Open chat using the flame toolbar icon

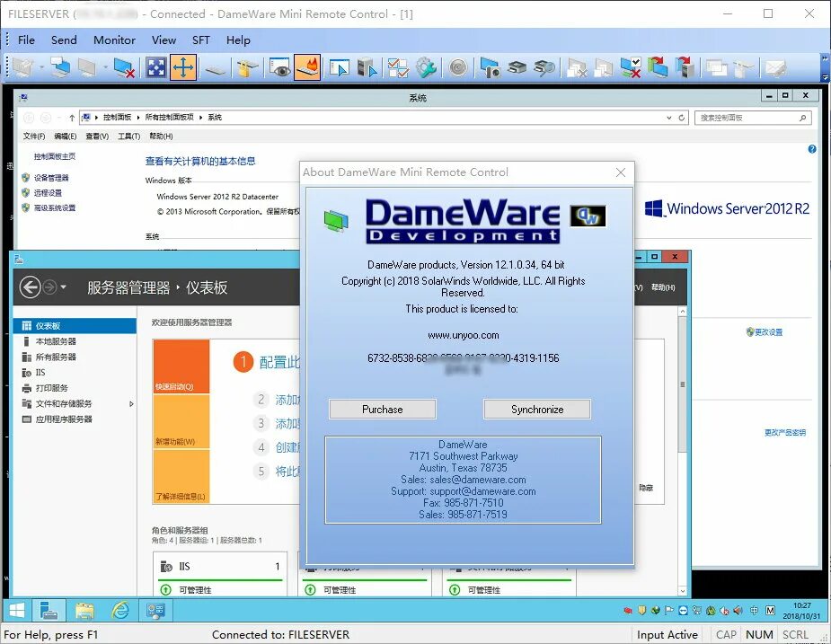coord(306,67)
